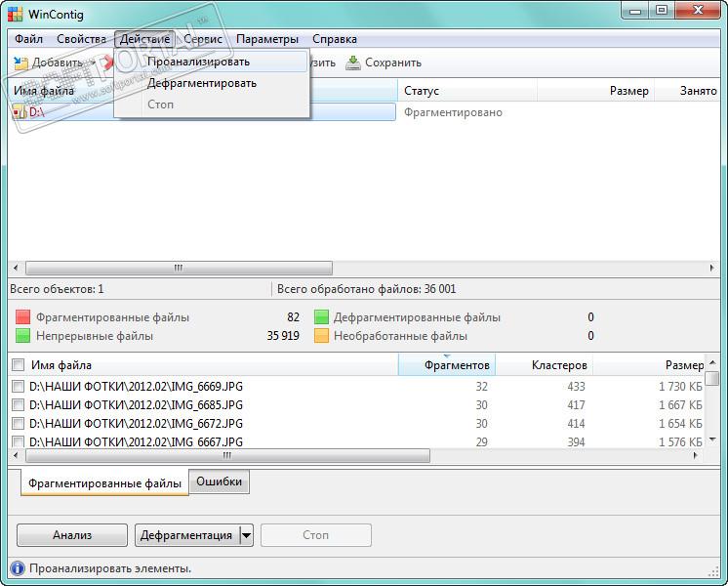Viewport: 728px width, 586px height.
Task: Open the Файл menu
Action: 28,39
